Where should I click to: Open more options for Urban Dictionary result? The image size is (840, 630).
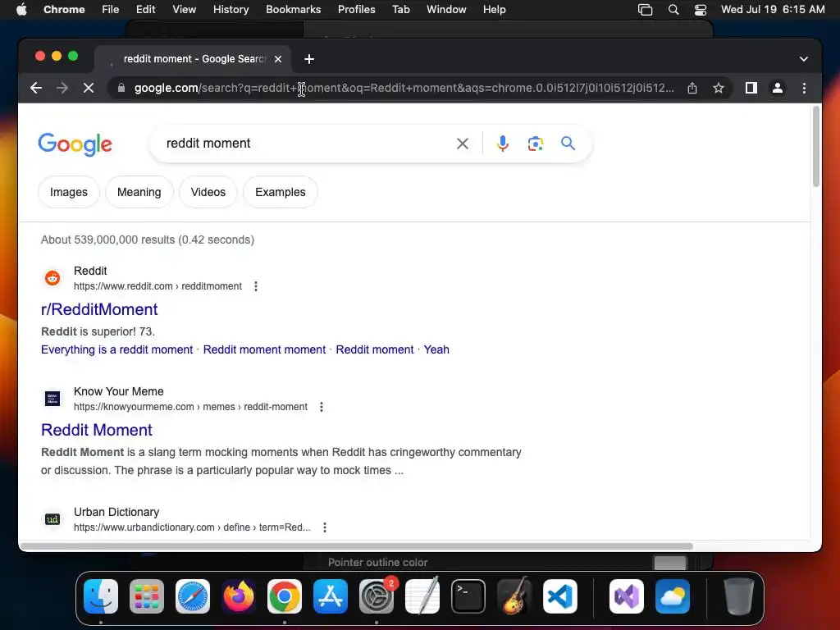[x=325, y=527]
